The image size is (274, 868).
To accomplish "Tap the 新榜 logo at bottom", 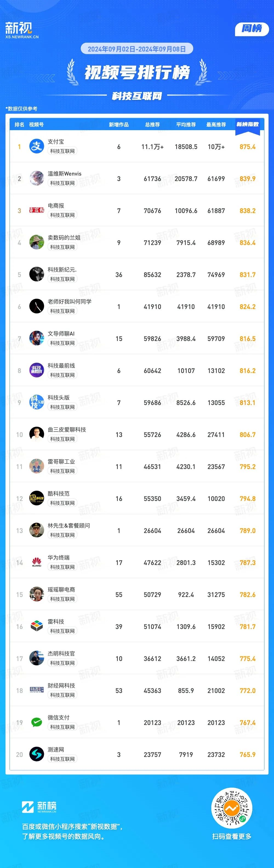I will (x=39, y=807).
